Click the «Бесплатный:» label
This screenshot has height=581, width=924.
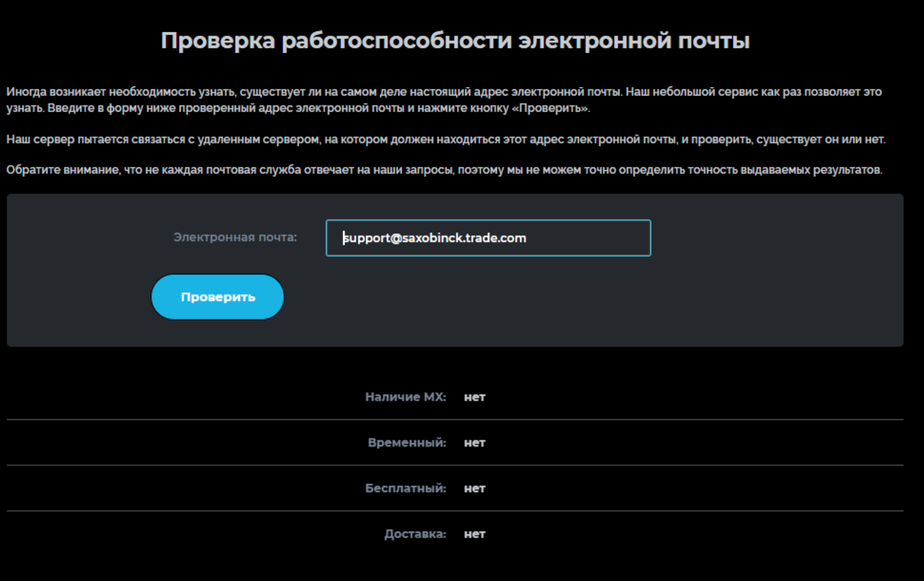(405, 489)
